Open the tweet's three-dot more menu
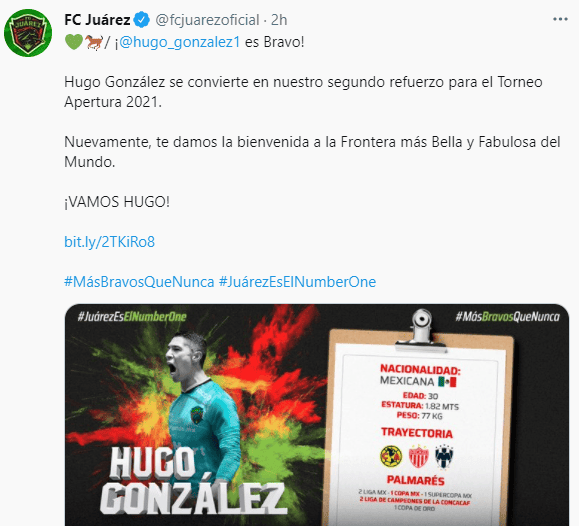579x526 pixels. (560, 19)
